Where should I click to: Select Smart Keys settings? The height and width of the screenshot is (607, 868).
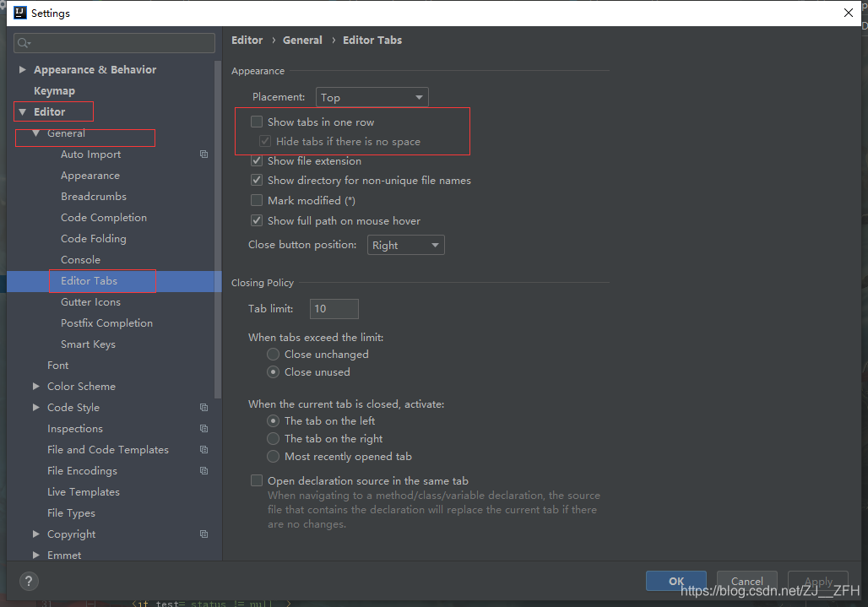(x=88, y=344)
